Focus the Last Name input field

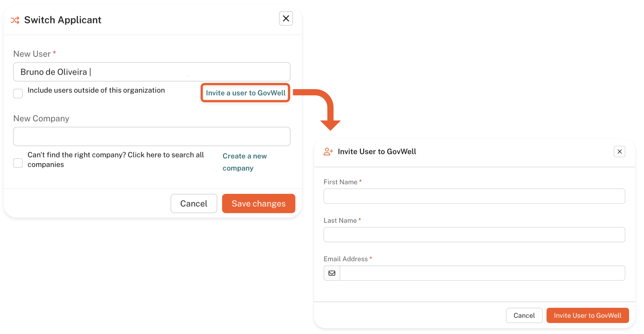[x=474, y=235]
